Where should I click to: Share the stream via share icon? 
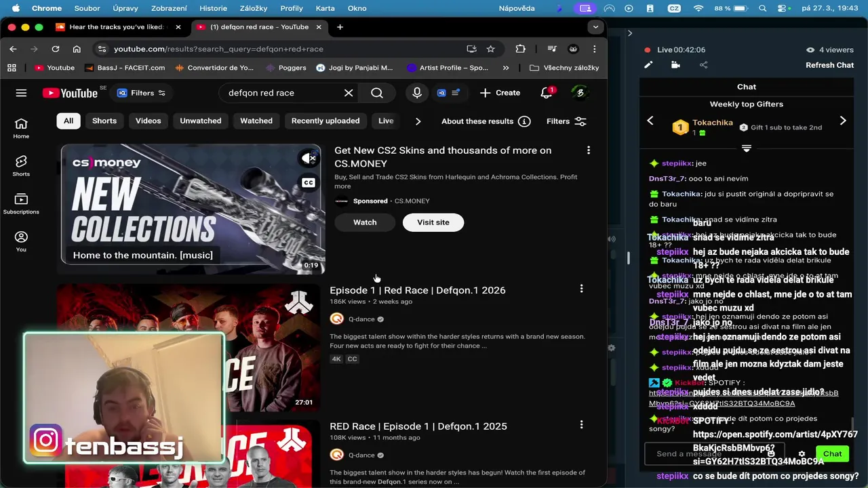[703, 65]
